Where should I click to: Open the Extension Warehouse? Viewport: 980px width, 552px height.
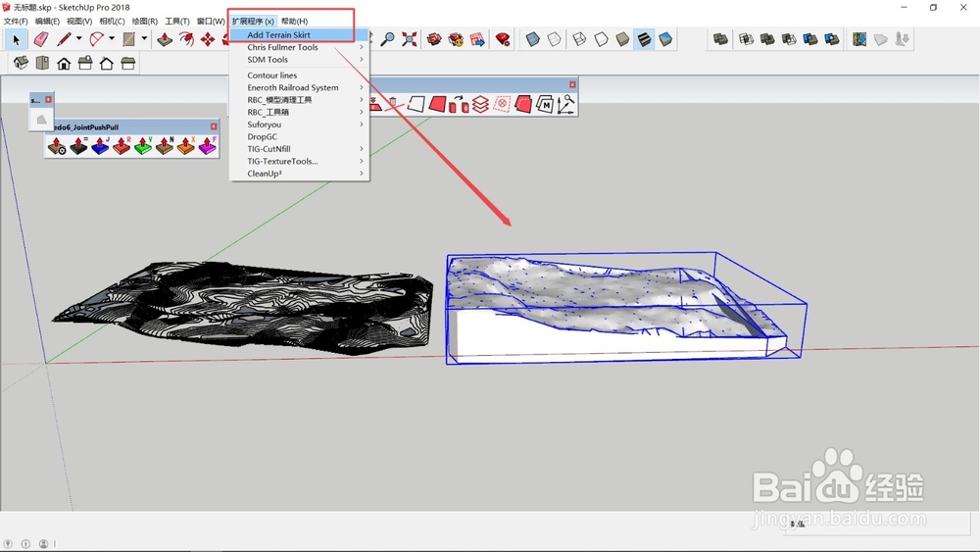456,39
